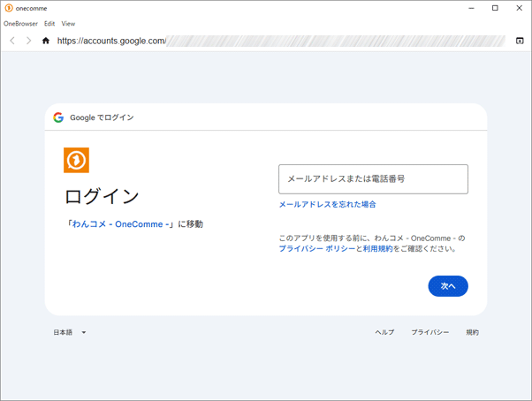Click the 次へ button

point(448,286)
